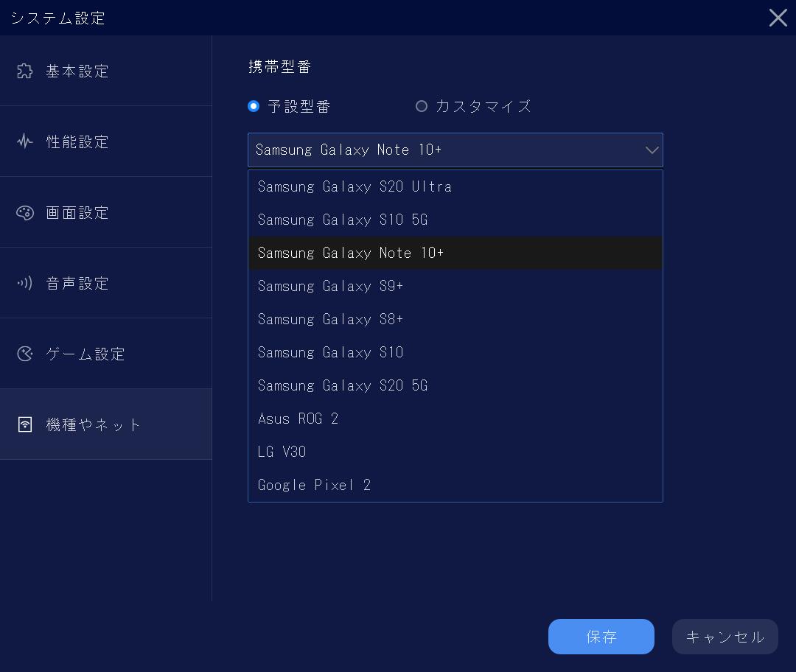Select the 性能設定 performance waveform icon

[x=25, y=141]
